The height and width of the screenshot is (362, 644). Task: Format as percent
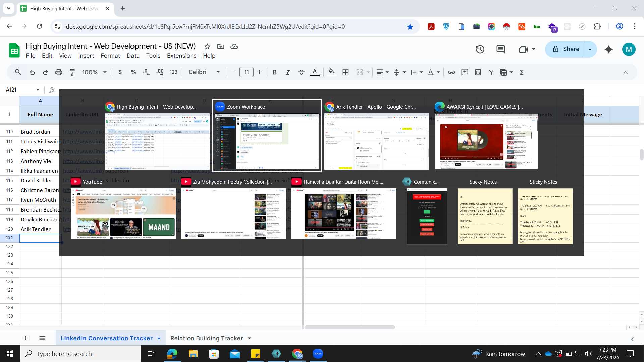(133, 72)
